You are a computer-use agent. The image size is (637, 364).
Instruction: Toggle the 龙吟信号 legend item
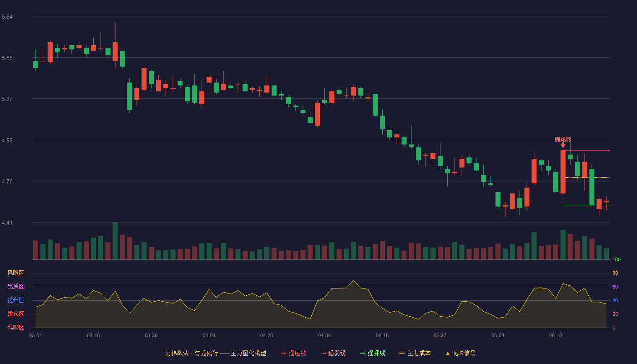coord(460,353)
